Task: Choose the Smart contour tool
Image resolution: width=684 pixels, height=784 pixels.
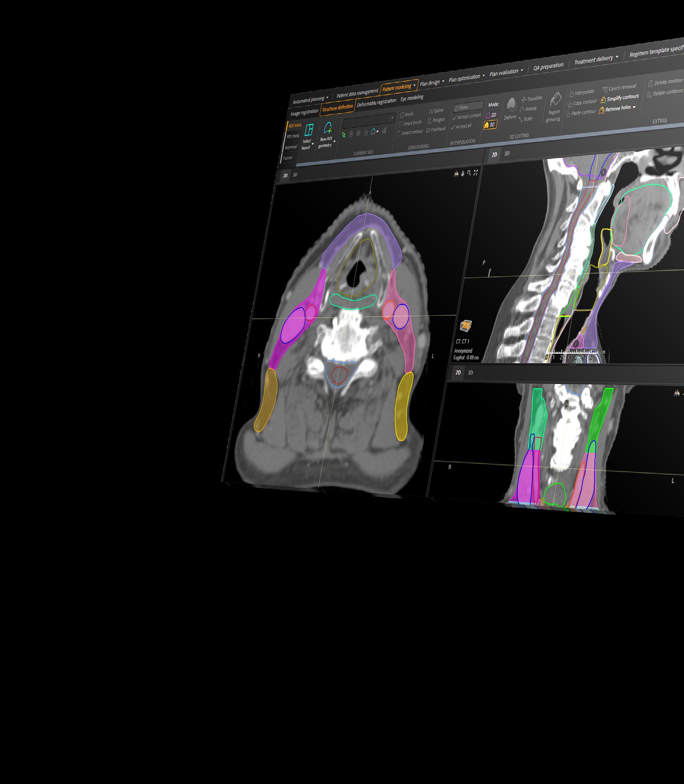Action: click(x=410, y=132)
